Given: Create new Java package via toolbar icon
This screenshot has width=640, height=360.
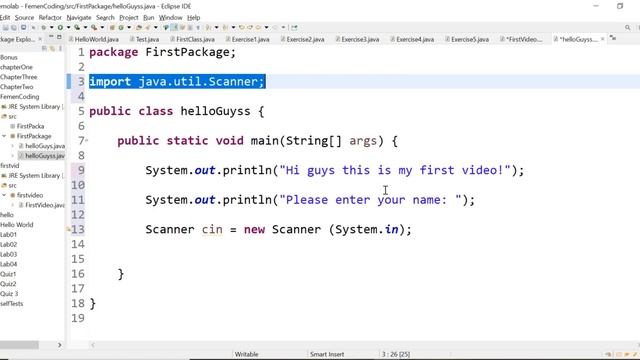Looking at the screenshot, I should 112,27.
